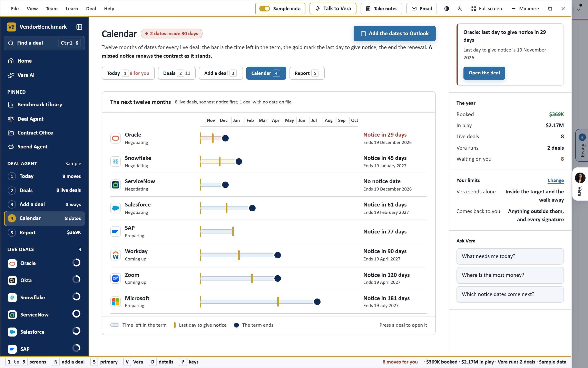This screenshot has height=368, width=588.
Task: Click Microsoft notice date gold marker
Action: point(278,302)
